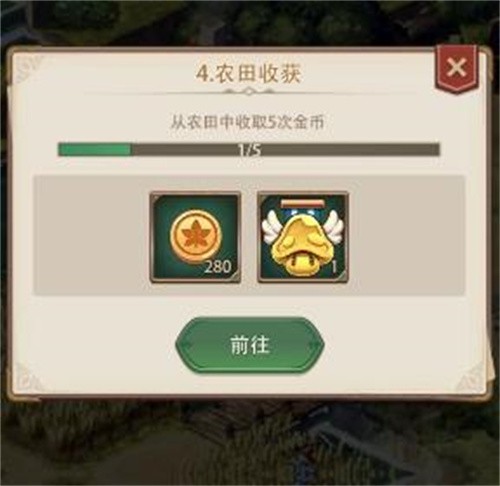
Task: Click the gray unfilled progress bar section
Action: pos(286,150)
